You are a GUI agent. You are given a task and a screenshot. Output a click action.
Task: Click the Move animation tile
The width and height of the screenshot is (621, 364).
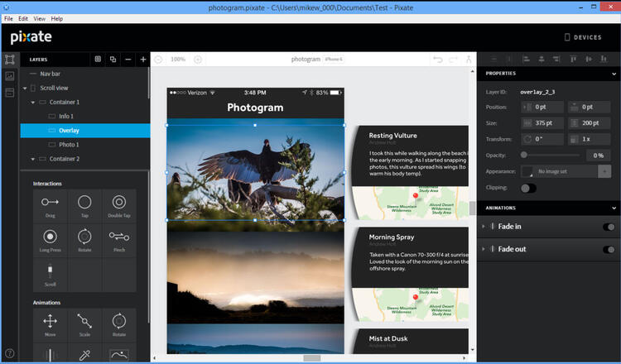tap(50, 324)
